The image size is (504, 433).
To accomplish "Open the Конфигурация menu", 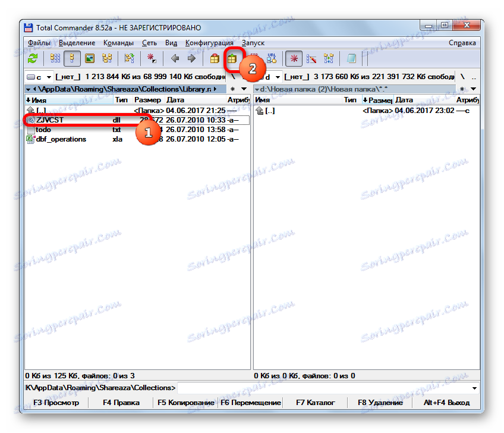I will (x=209, y=43).
